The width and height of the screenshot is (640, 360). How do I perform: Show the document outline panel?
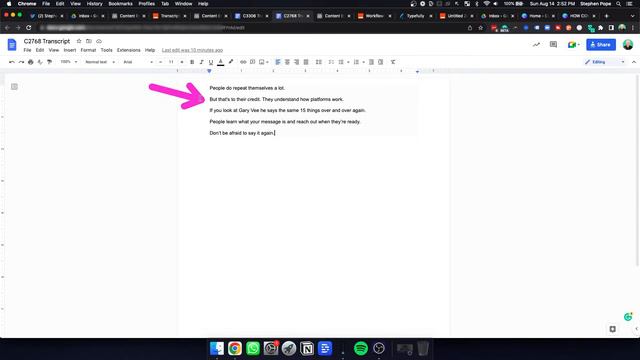14,87
